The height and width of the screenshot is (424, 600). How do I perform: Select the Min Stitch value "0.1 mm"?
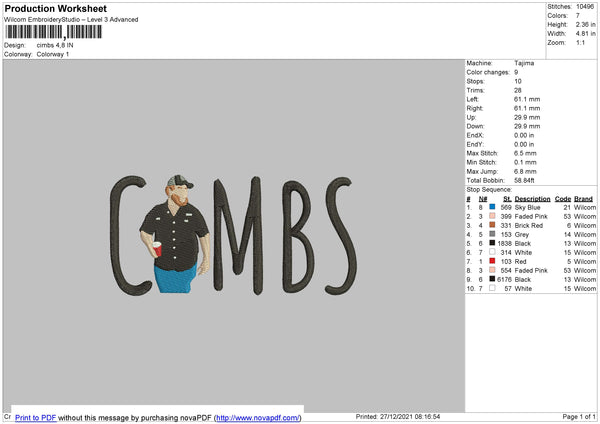tap(525, 162)
